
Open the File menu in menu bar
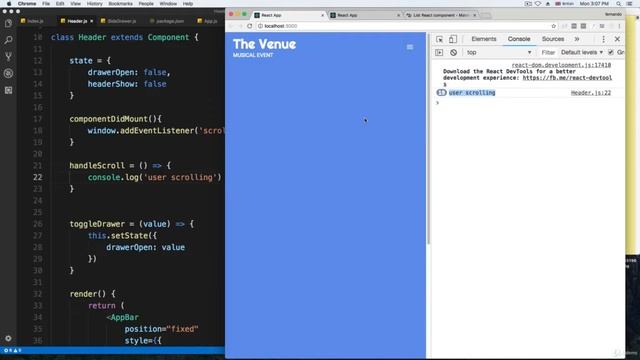click(x=46, y=4)
